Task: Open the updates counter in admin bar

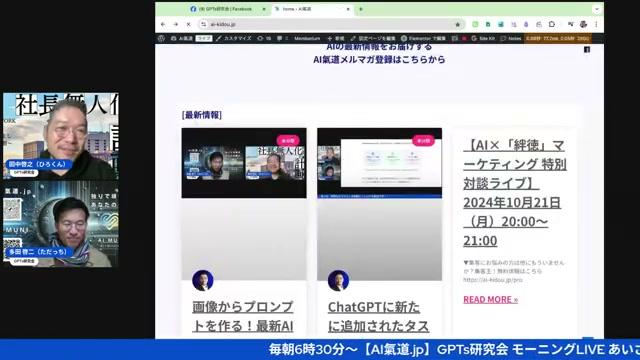Action: coord(264,38)
